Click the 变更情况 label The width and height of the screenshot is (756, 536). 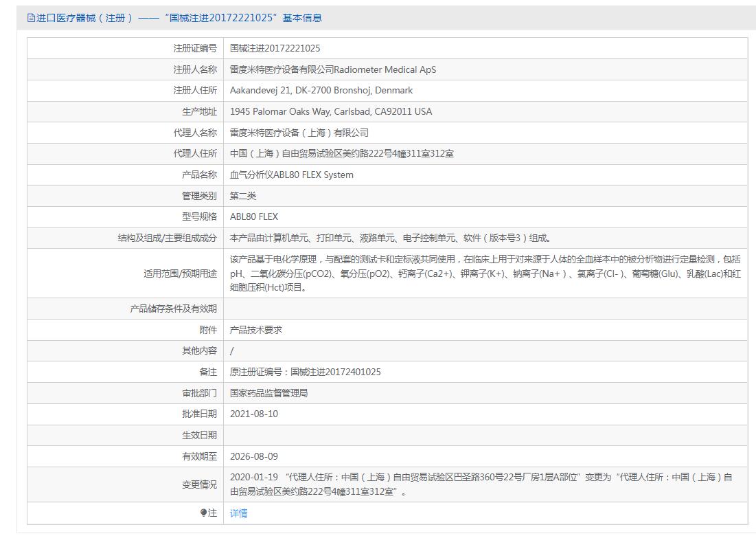point(200,484)
